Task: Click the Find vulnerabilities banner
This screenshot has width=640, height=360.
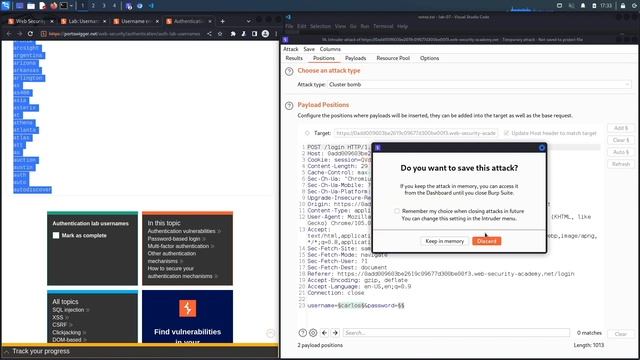Action: point(187,317)
